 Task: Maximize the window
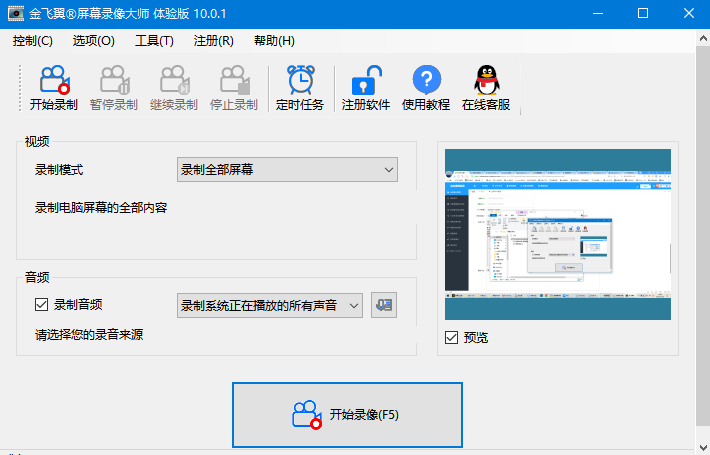point(643,14)
